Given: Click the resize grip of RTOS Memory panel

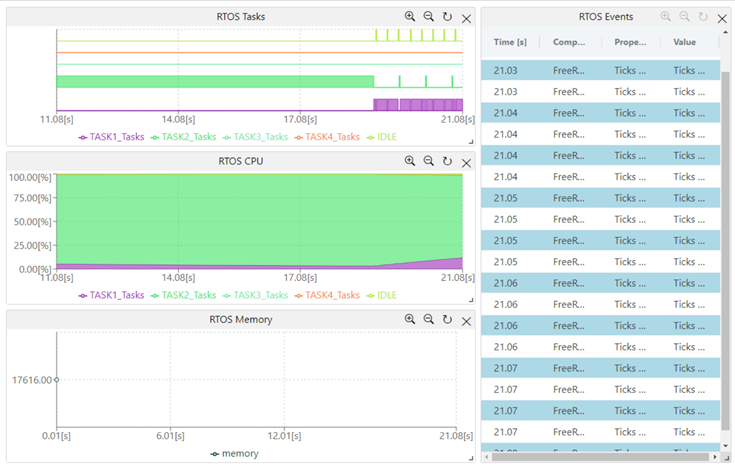Looking at the screenshot, I should click(470, 458).
